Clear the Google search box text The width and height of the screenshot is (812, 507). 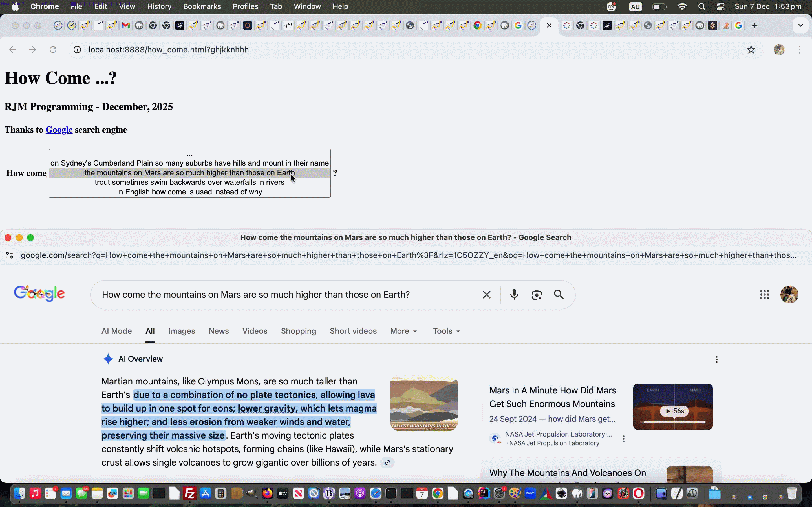click(x=486, y=295)
